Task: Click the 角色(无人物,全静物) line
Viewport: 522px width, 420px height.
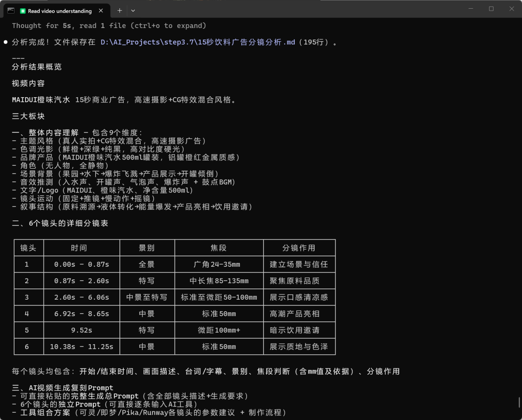Action: click(60, 165)
